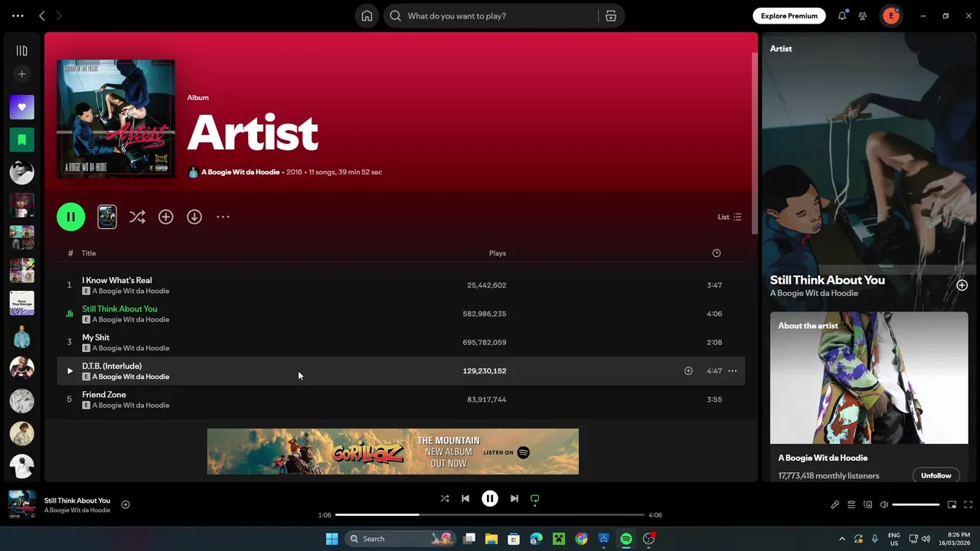Change the List view setting

729,217
